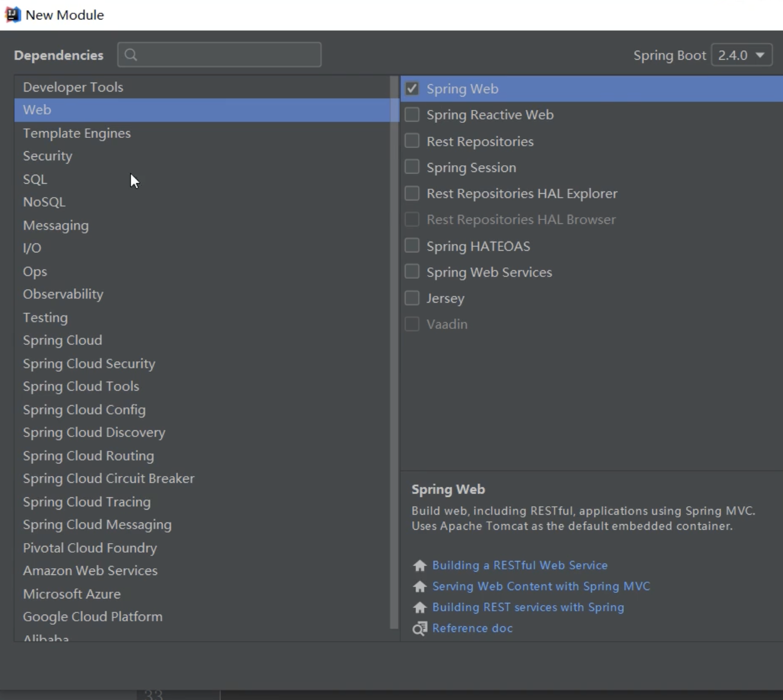This screenshot has width=783, height=700.
Task: Open the Spring Cloud category
Action: [203, 341]
